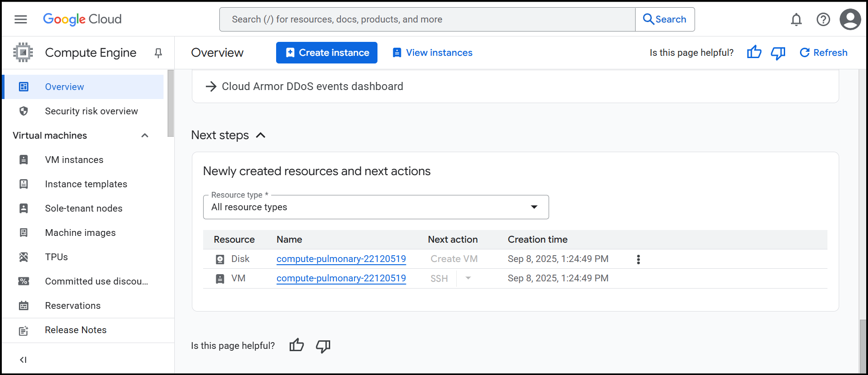Click the Create instance button

point(327,53)
